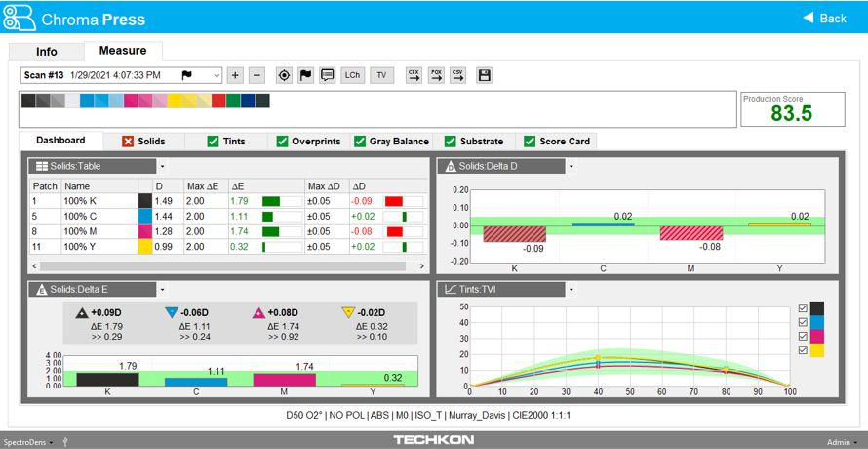Open the Gray Balance tab
Image resolution: width=868 pixels, height=449 pixels.
pyautogui.click(x=390, y=142)
